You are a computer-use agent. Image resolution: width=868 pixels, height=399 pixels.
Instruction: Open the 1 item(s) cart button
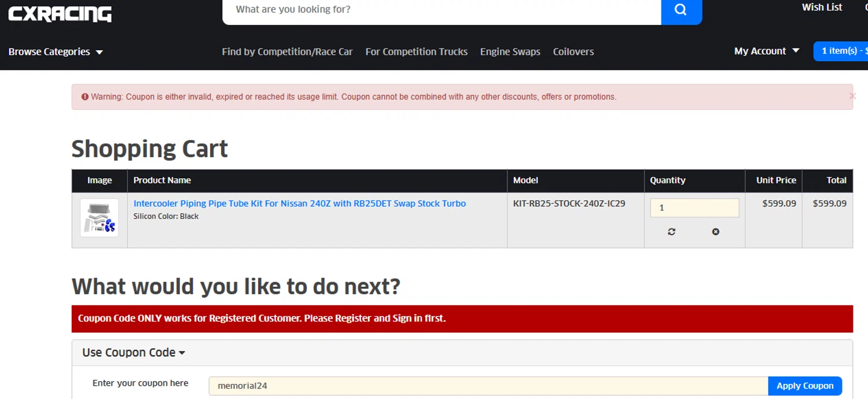click(x=841, y=51)
